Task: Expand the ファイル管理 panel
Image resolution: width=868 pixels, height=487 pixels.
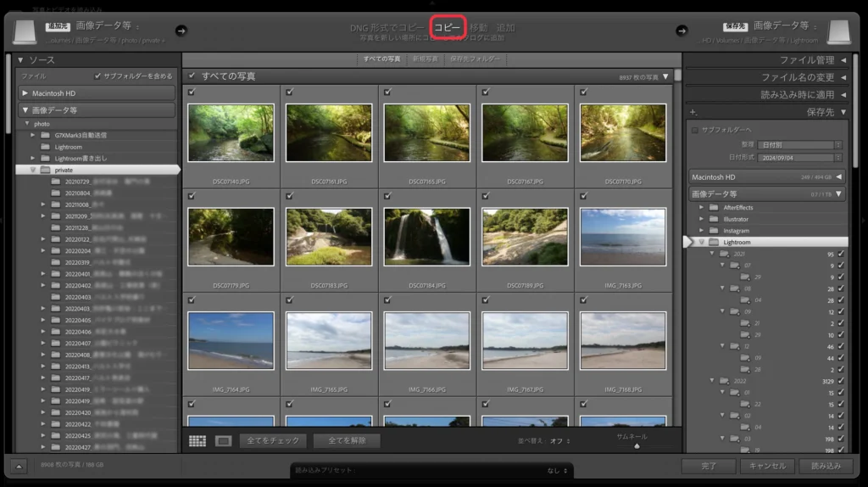Action: [x=768, y=60]
